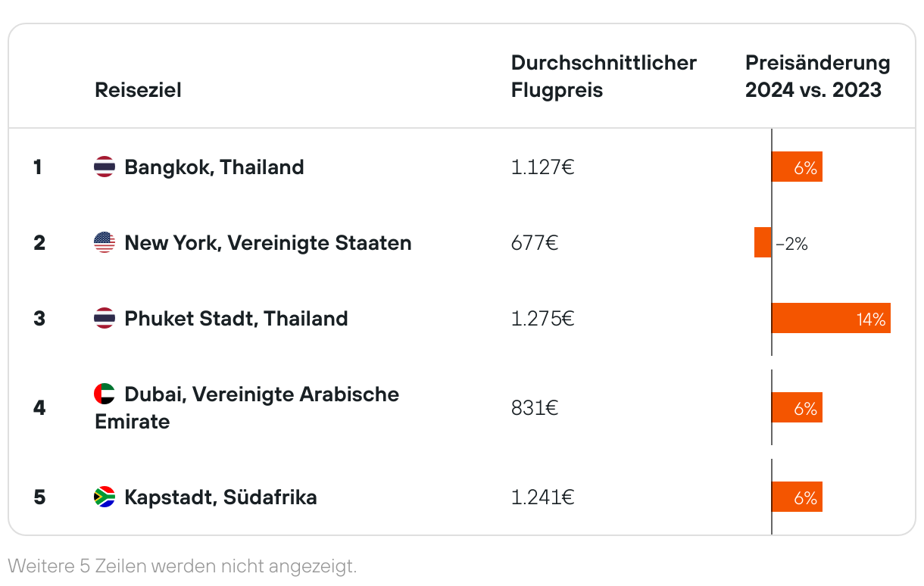This screenshot has height=586, width=924.
Task: Click the United States flag icon
Action: point(105,242)
